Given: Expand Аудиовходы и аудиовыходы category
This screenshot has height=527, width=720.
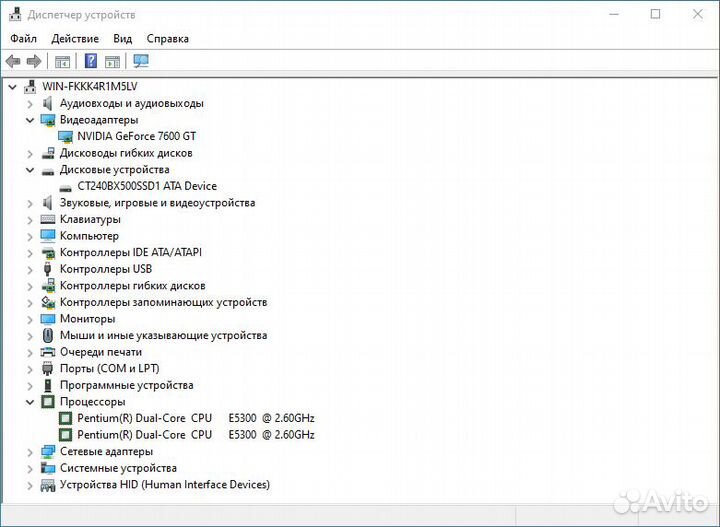Looking at the screenshot, I should (x=30, y=104).
